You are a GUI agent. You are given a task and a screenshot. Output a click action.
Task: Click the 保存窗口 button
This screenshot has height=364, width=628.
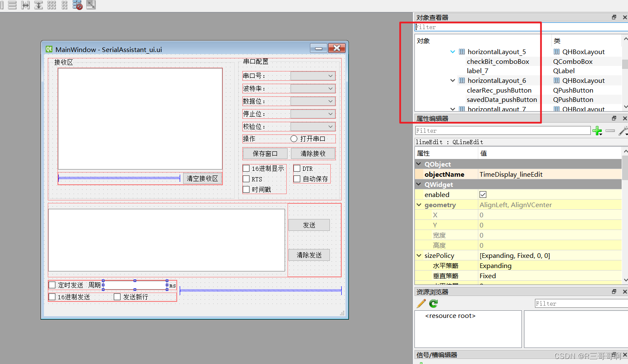point(265,153)
